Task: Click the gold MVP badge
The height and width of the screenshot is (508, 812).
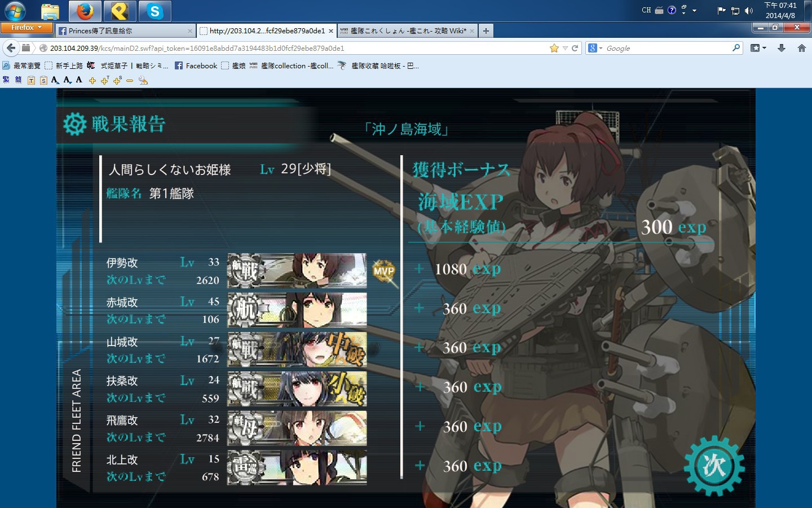Action: tap(383, 271)
